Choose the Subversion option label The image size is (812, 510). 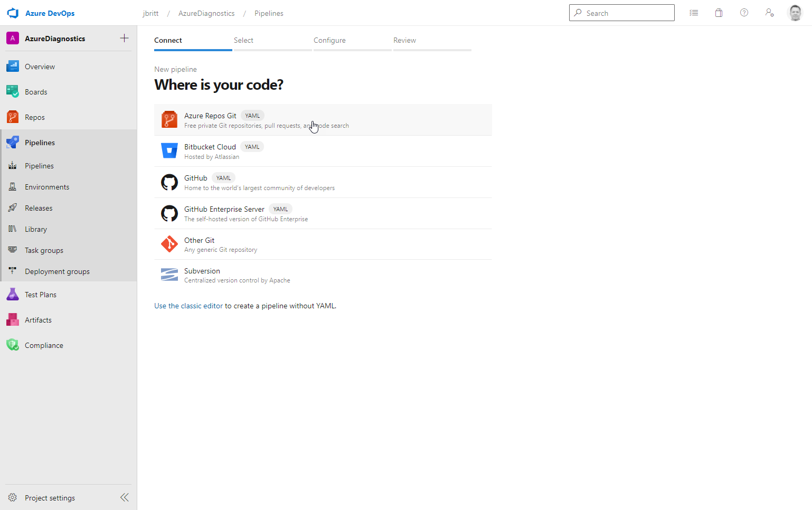(202, 271)
